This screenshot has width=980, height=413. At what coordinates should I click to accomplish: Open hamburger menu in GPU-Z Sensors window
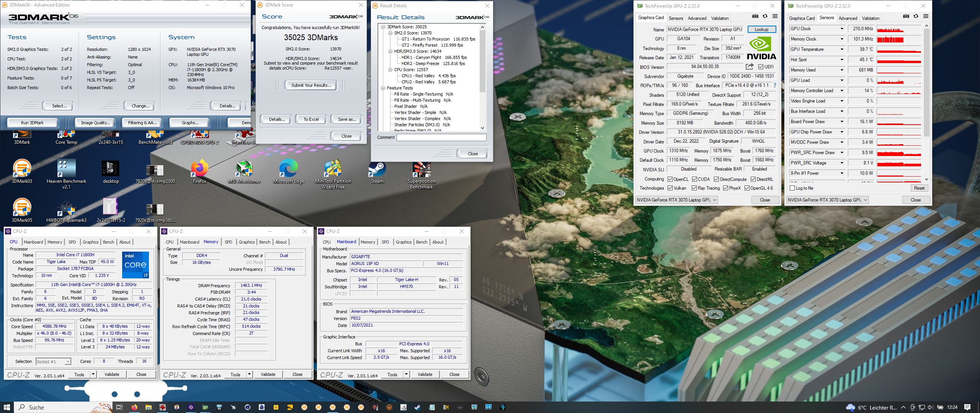point(926,16)
